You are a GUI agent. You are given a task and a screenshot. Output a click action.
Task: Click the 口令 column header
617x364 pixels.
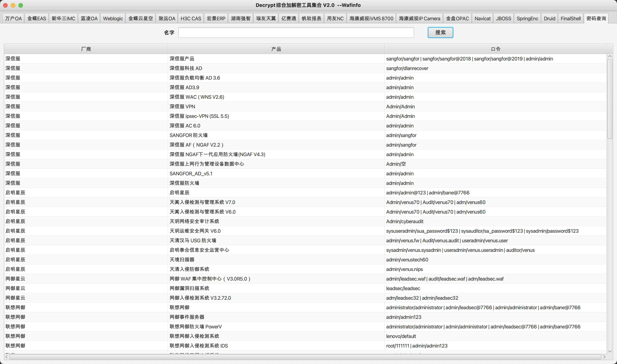(x=495, y=49)
